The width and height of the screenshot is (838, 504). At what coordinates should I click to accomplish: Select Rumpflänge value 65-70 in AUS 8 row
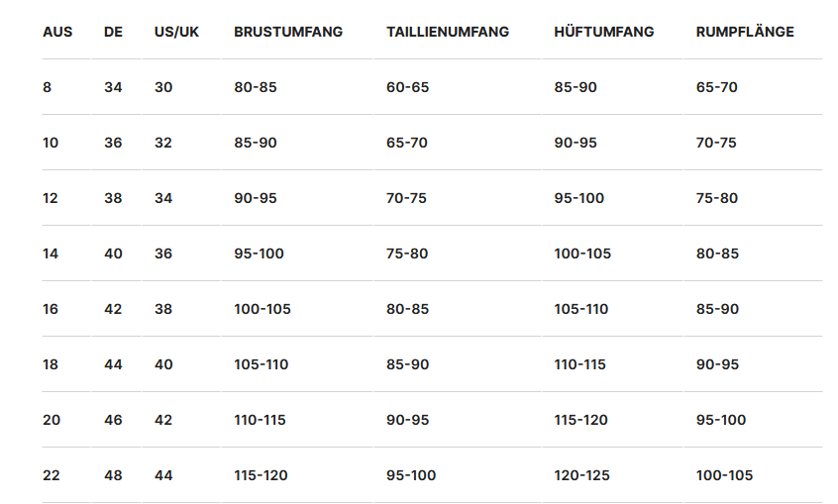[717, 87]
